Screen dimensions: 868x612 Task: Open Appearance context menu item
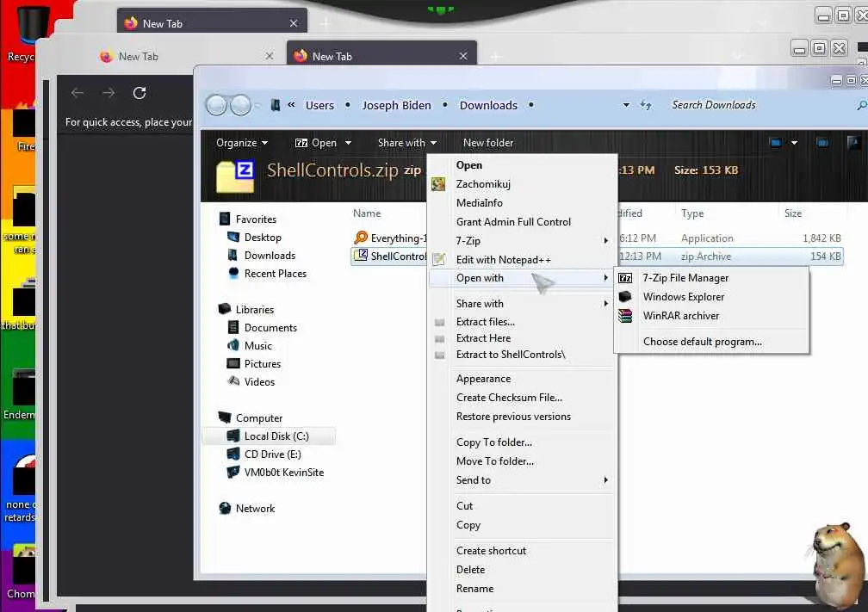click(x=483, y=379)
